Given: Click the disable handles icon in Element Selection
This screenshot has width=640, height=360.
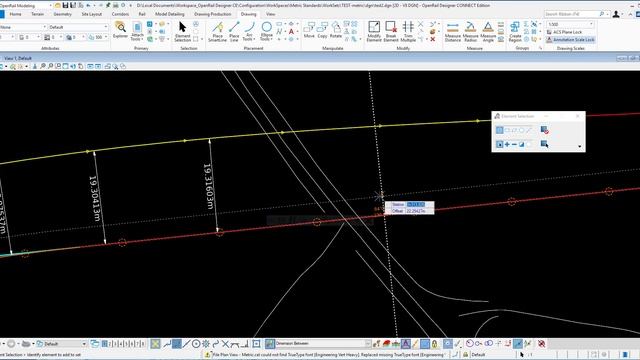Looking at the screenshot, I should click(x=544, y=130).
